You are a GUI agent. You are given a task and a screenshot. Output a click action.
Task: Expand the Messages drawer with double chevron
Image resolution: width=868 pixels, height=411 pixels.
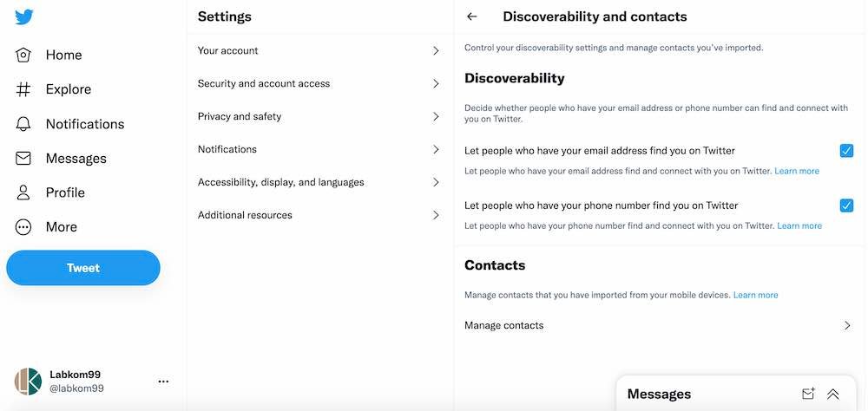pyautogui.click(x=833, y=394)
